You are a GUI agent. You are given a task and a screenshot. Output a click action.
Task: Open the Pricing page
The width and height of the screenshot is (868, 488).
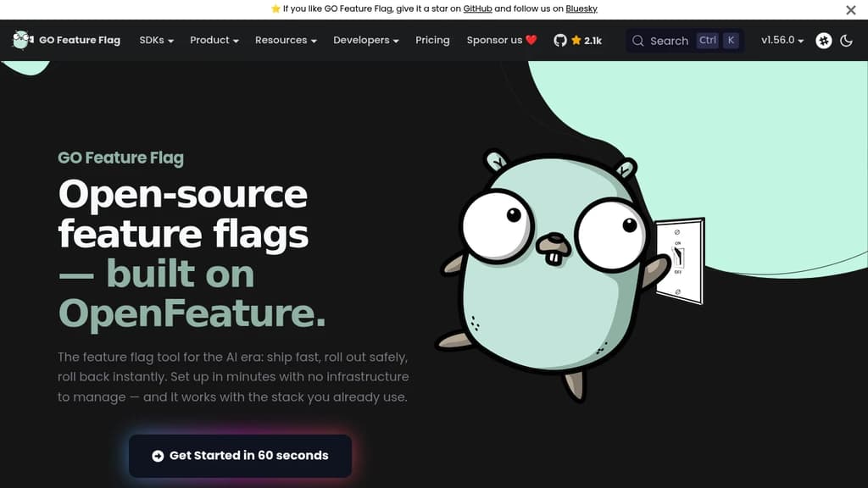pyautogui.click(x=432, y=41)
